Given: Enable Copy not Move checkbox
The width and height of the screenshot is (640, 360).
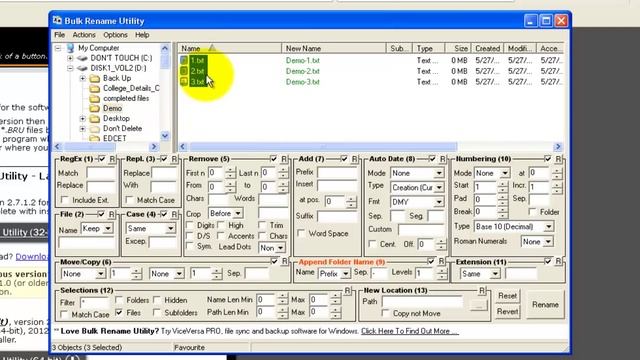Looking at the screenshot, I should pos(385,313).
